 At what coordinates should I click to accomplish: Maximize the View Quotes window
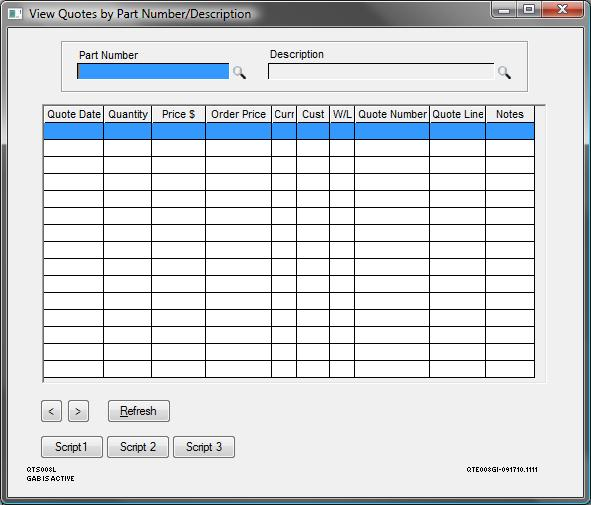tap(529, 9)
